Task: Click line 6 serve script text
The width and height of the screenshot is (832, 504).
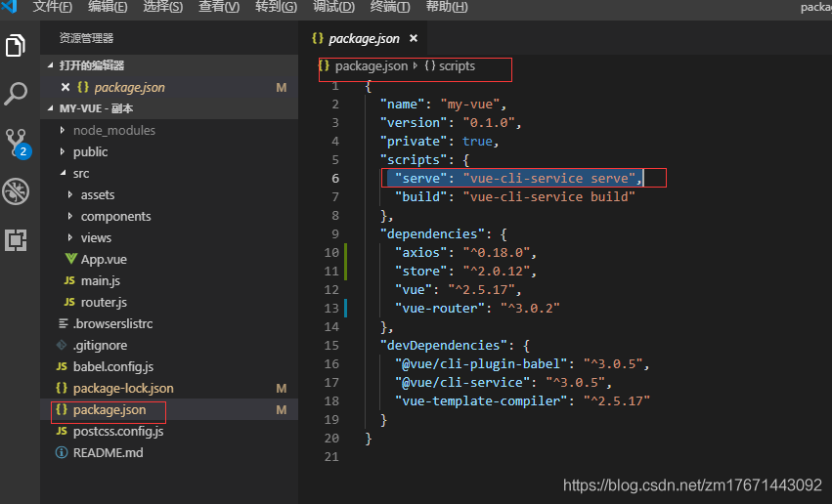Action: pyautogui.click(x=515, y=178)
